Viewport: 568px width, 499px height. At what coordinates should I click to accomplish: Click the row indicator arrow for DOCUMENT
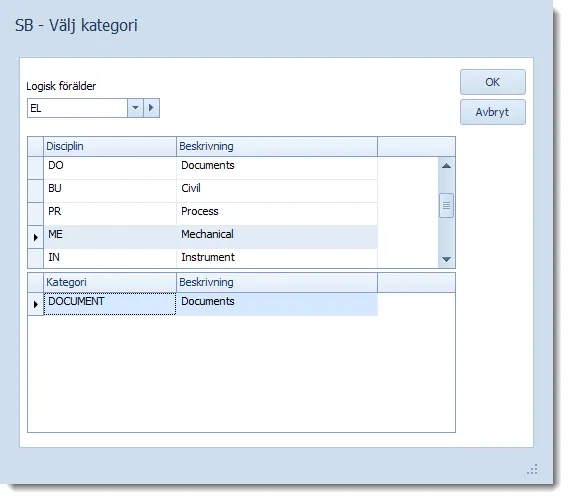click(36, 304)
